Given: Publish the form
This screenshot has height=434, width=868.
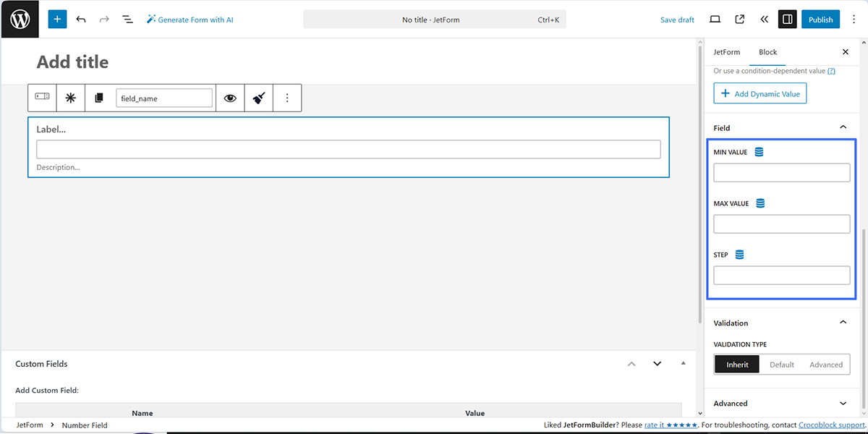Looking at the screenshot, I should 820,20.
